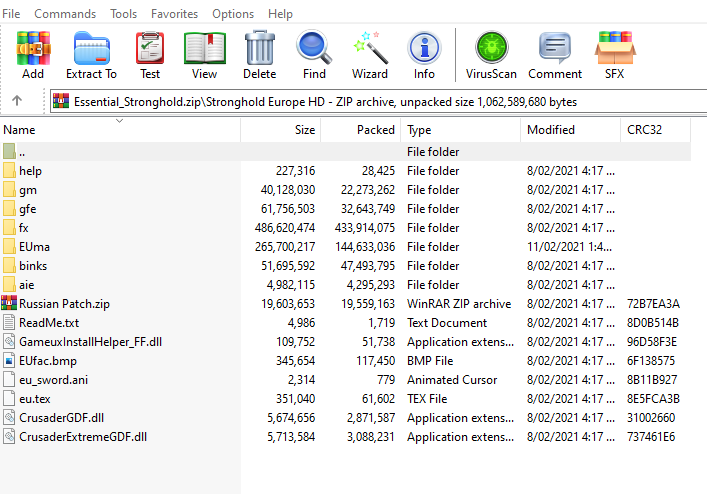Click the EUfac.bmp image icon
Screen dimensions: 707x494
click(x=9, y=361)
